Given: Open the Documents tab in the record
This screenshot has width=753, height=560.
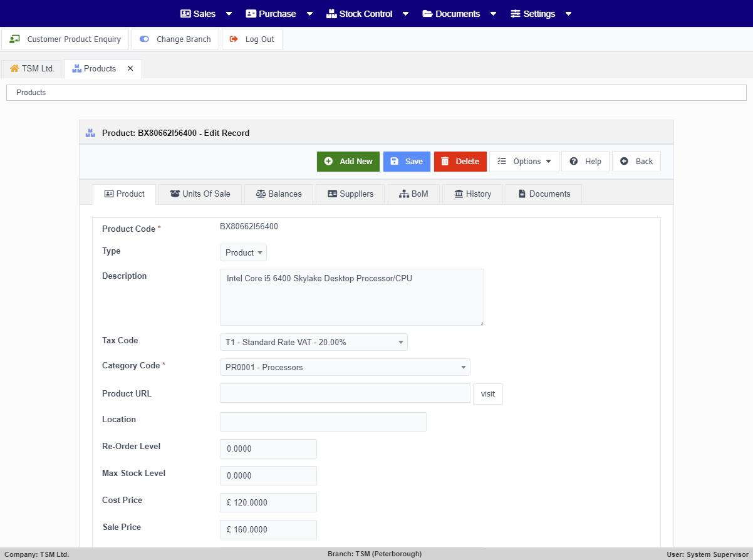Looking at the screenshot, I should pos(544,194).
